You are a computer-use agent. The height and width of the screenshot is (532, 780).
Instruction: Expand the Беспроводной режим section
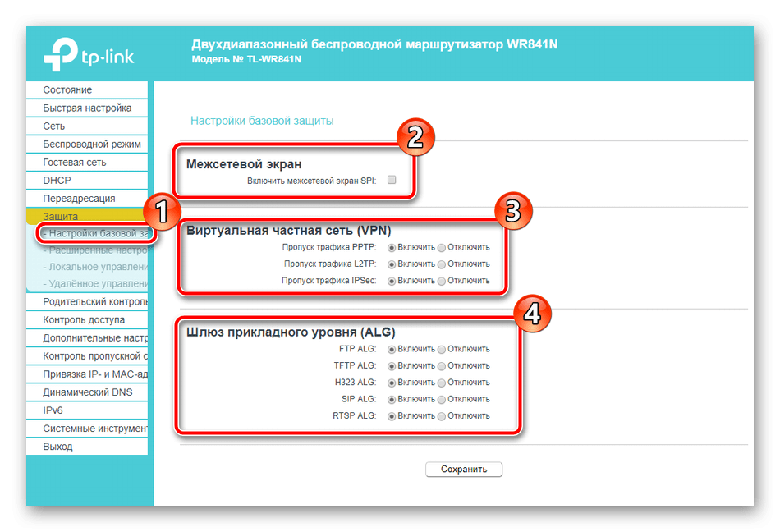point(92,144)
